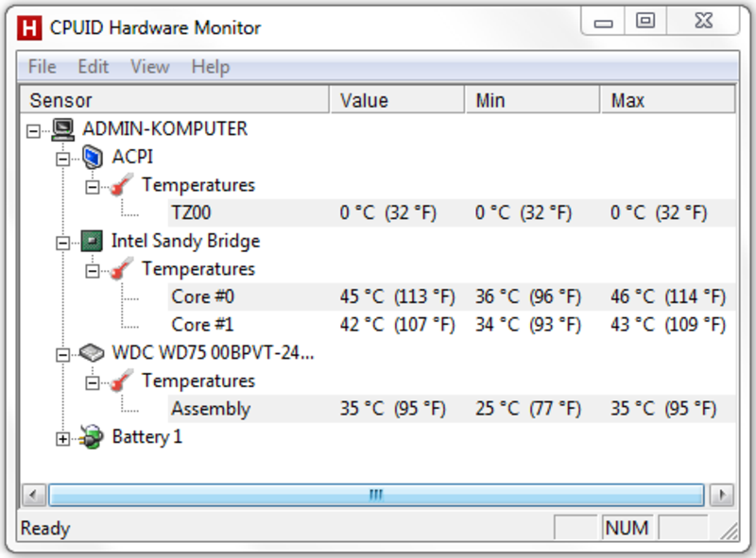The image size is (756, 558).
Task: Click Assembly min 25 °C (77 °F)
Action: 528,409
